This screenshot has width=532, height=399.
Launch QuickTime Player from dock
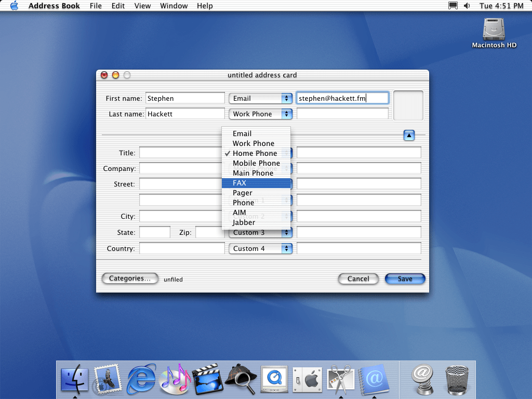point(273,379)
